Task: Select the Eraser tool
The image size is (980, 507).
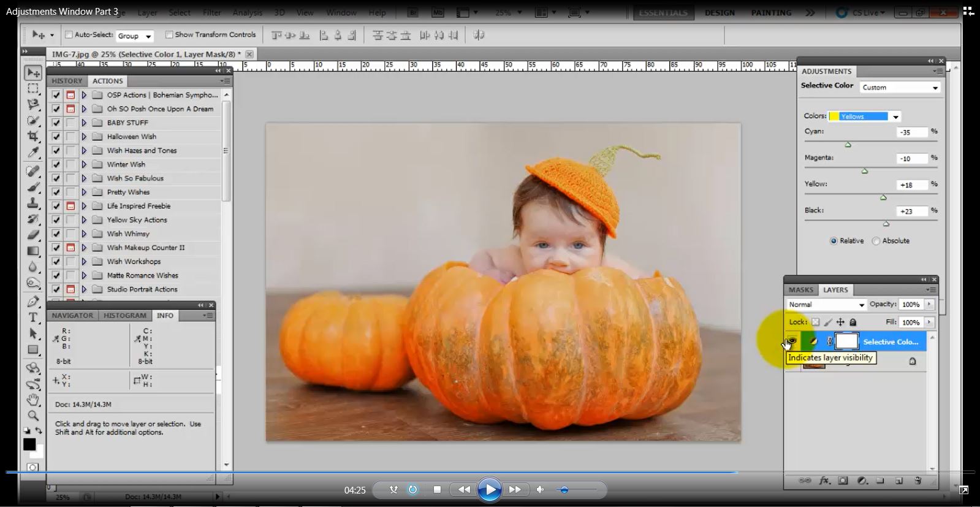Action: (33, 235)
